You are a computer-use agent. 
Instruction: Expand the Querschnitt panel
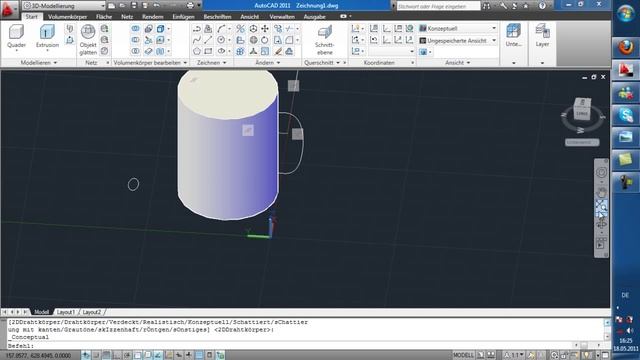[x=322, y=62]
